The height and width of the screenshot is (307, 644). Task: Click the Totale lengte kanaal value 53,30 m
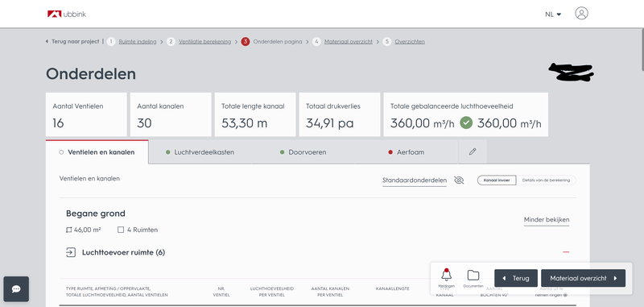[x=245, y=123]
